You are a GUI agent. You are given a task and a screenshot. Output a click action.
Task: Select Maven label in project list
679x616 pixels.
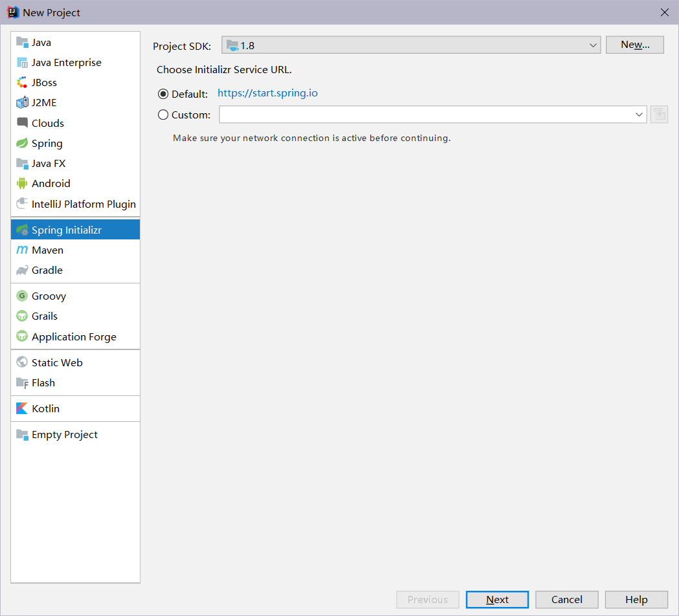[x=48, y=250]
